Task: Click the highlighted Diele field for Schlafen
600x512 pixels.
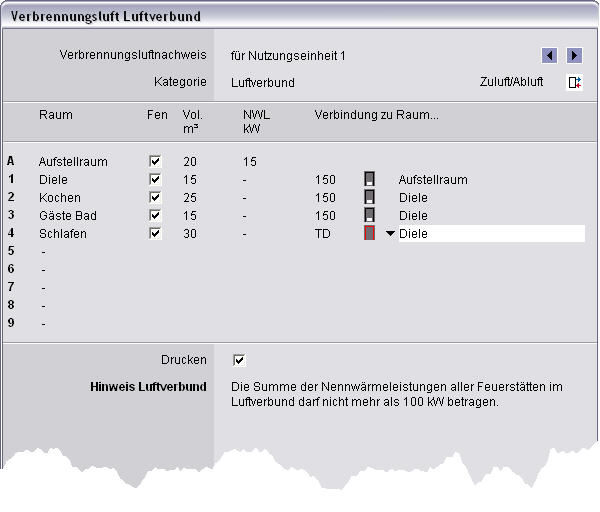Action: pyautogui.click(x=492, y=233)
